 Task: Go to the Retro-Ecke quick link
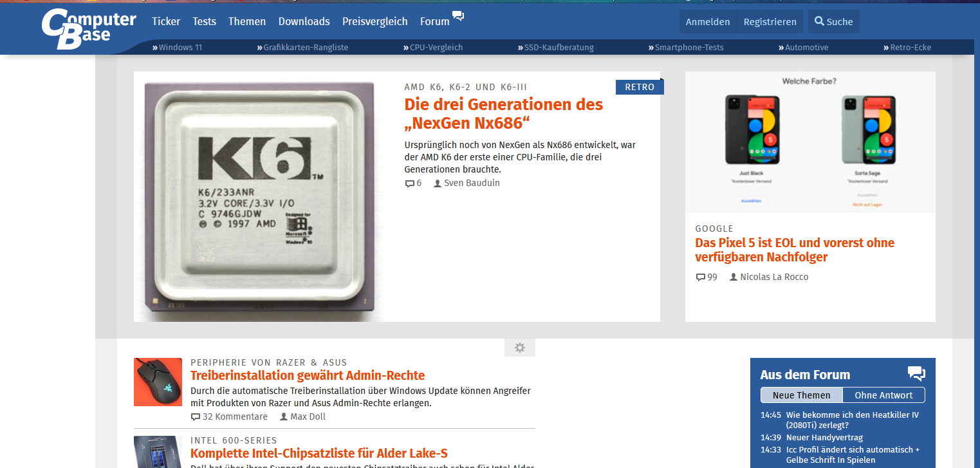tap(907, 47)
